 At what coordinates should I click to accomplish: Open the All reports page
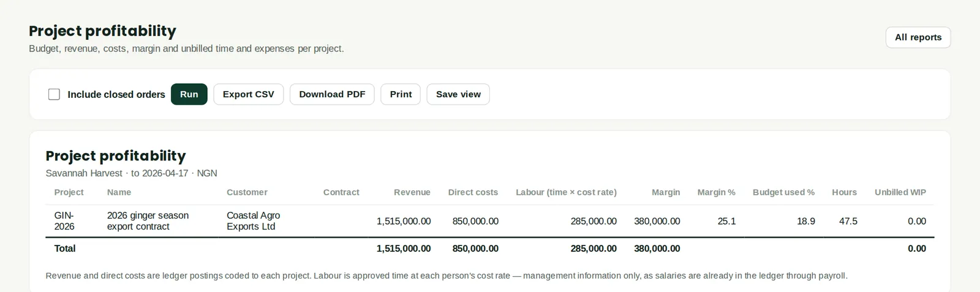pyautogui.click(x=918, y=37)
